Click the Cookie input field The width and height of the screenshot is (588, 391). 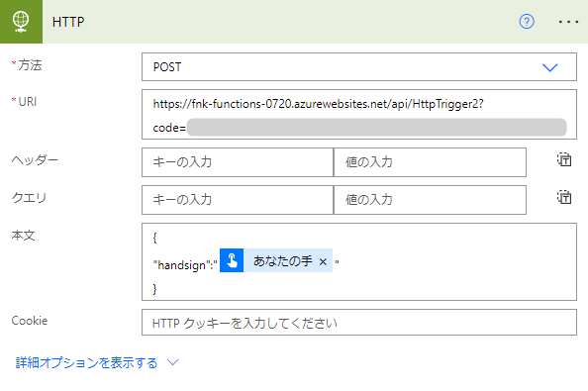point(359,323)
